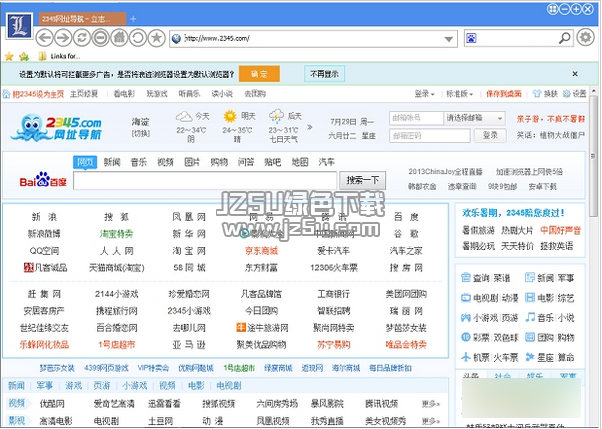
Task: Click the add-bookmark star with plus icon
Action: click(24, 57)
